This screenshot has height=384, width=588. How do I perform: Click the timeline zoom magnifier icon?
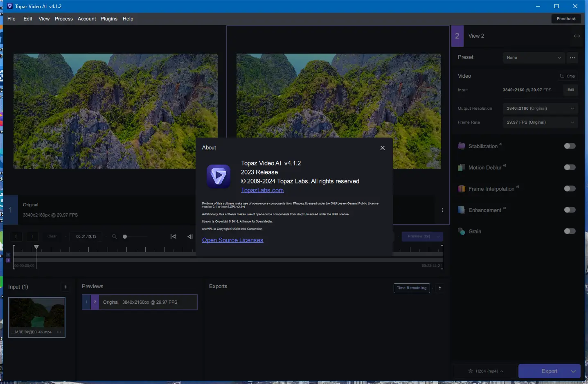pyautogui.click(x=114, y=237)
